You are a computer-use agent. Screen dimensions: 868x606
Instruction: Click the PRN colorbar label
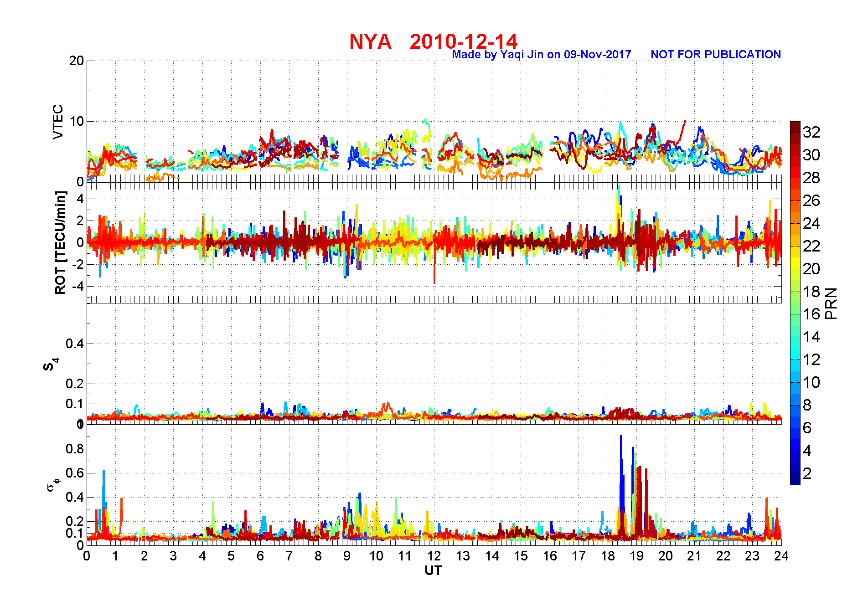(x=832, y=303)
